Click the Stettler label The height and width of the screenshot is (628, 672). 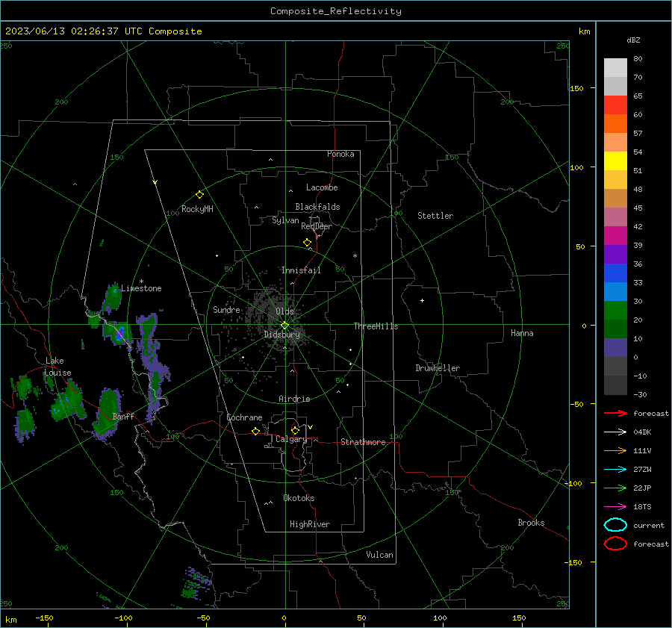click(435, 216)
